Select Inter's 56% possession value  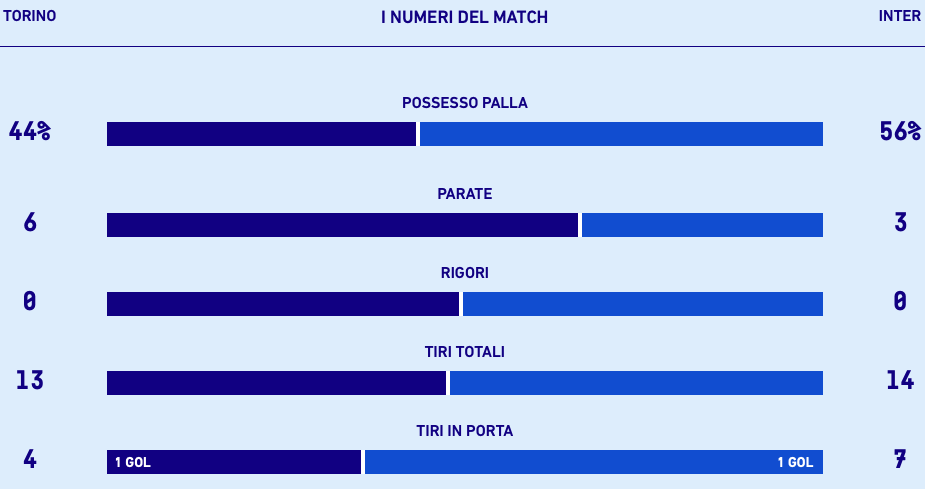click(900, 131)
